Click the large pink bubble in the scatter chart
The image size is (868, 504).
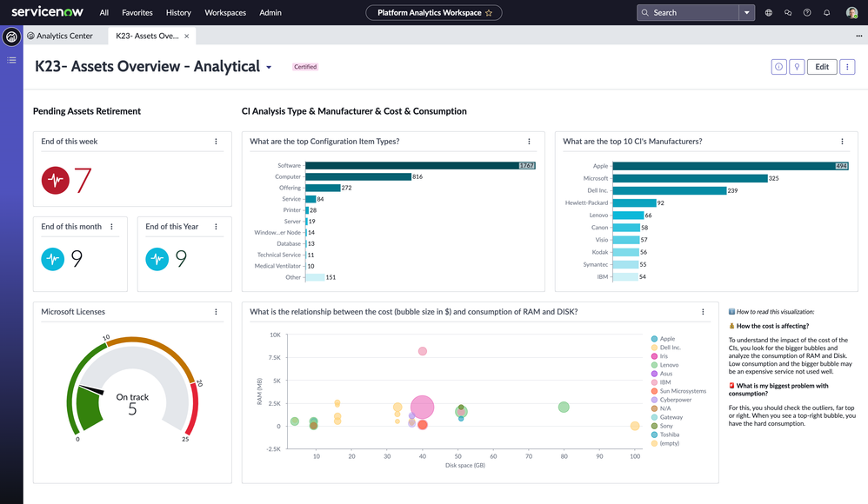point(423,408)
